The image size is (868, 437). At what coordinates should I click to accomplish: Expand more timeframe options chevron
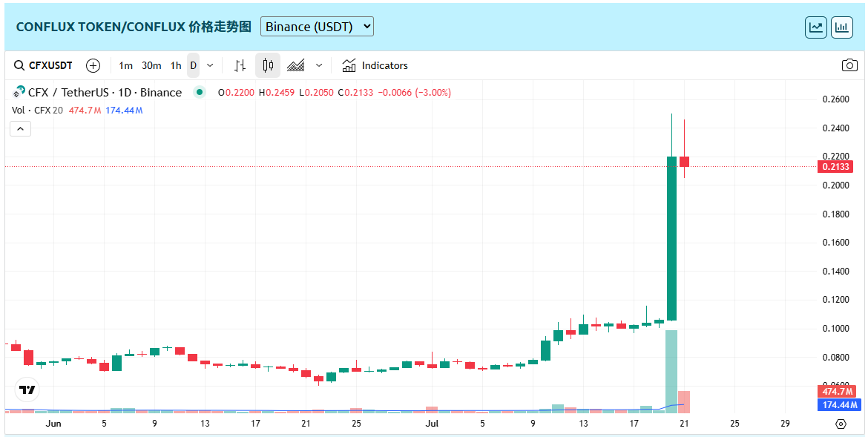click(x=210, y=65)
